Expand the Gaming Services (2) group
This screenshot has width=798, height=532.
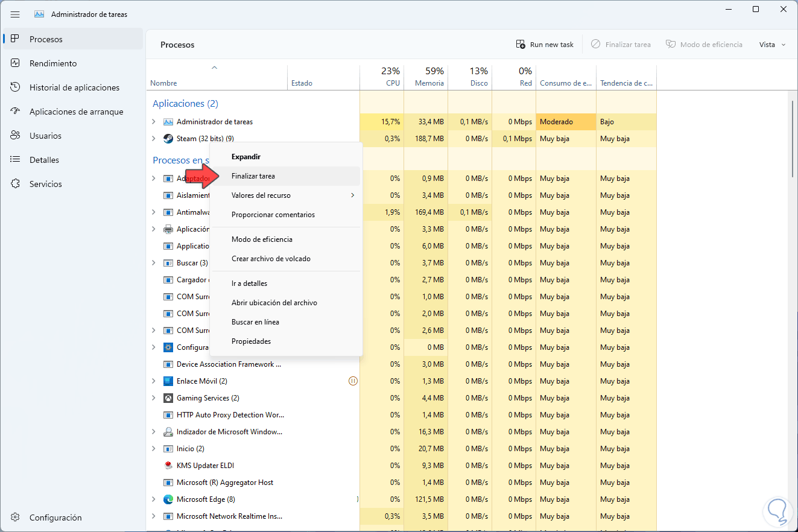154,398
